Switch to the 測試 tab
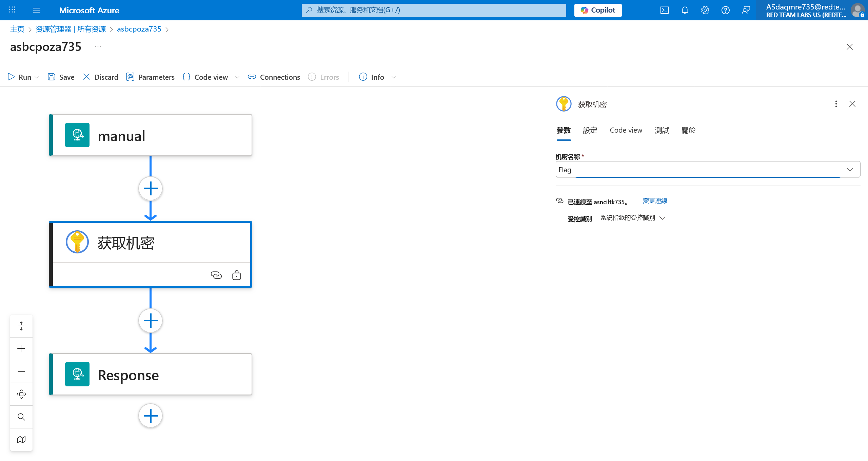Screen dimensions: 868x461 pyautogui.click(x=662, y=130)
